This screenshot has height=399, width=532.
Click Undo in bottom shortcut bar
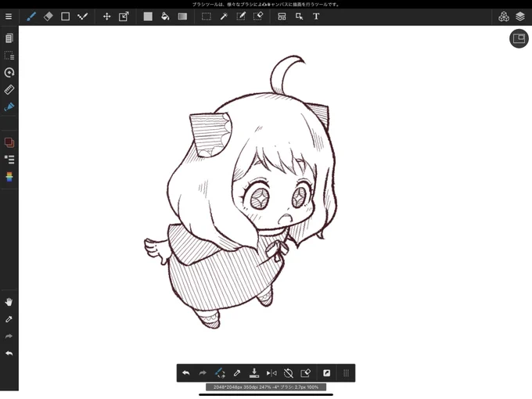click(x=186, y=373)
